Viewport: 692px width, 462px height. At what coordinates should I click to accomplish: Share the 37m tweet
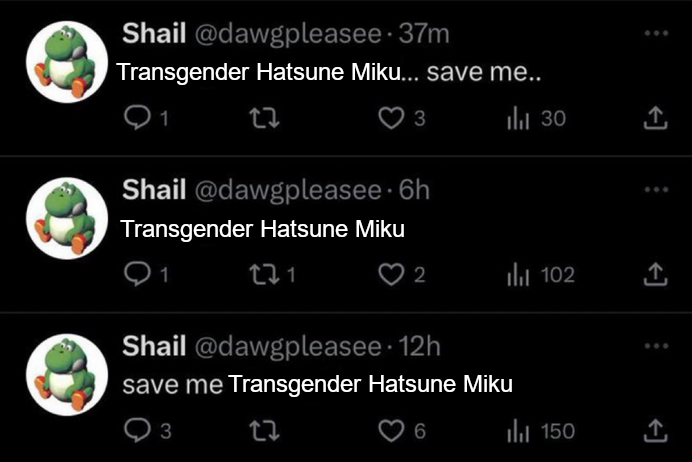click(x=653, y=119)
